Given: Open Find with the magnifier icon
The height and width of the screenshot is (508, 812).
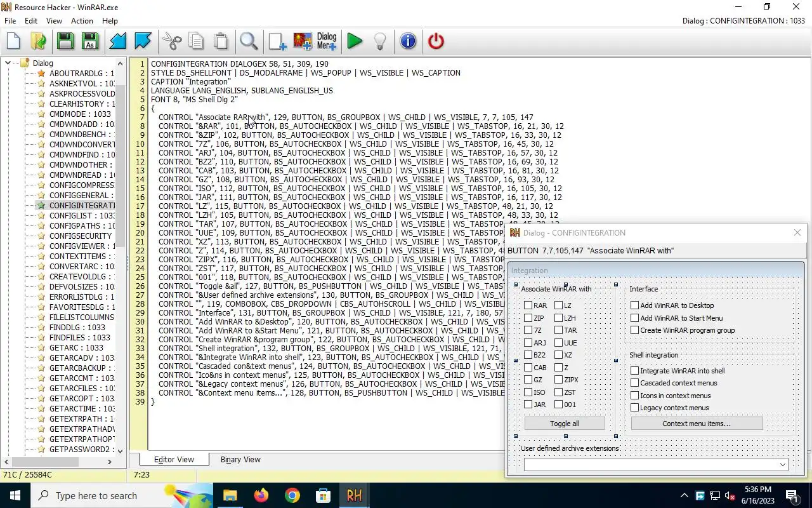Looking at the screenshot, I should [x=249, y=41].
